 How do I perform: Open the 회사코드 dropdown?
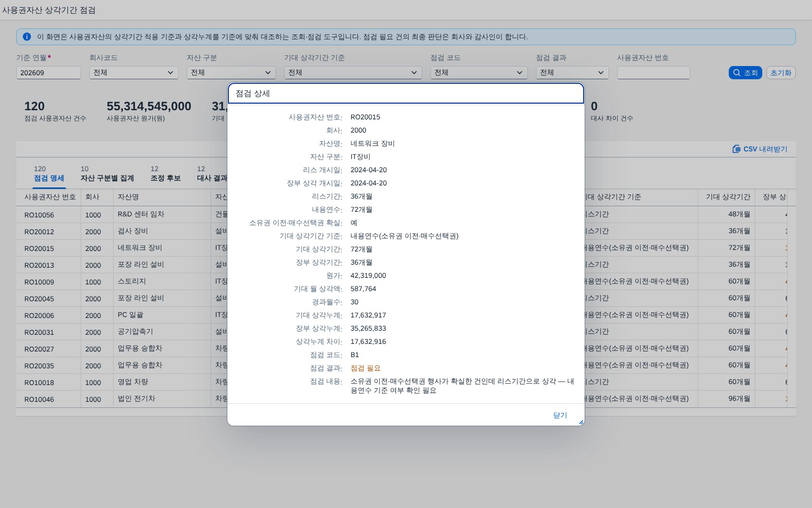pyautogui.click(x=134, y=73)
